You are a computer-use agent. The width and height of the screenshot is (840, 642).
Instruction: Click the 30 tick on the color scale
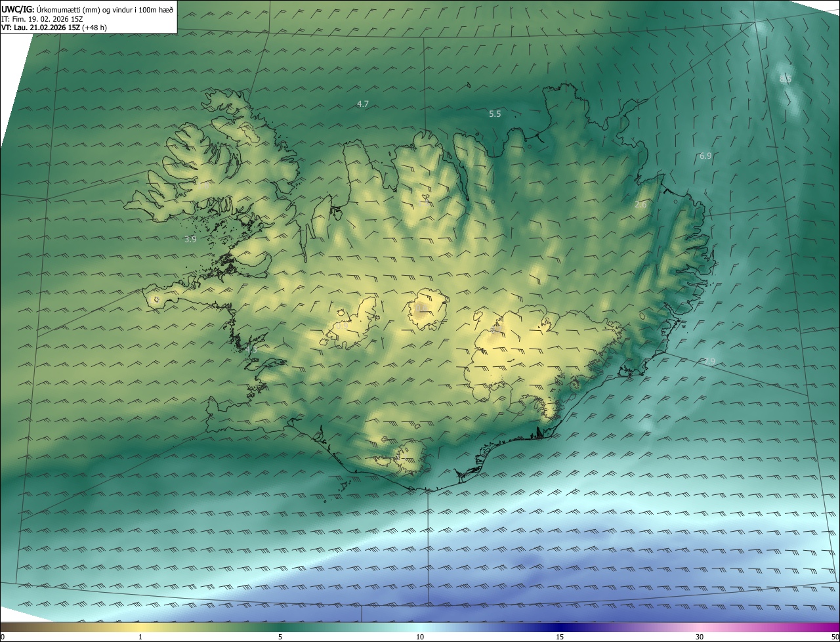(x=700, y=637)
